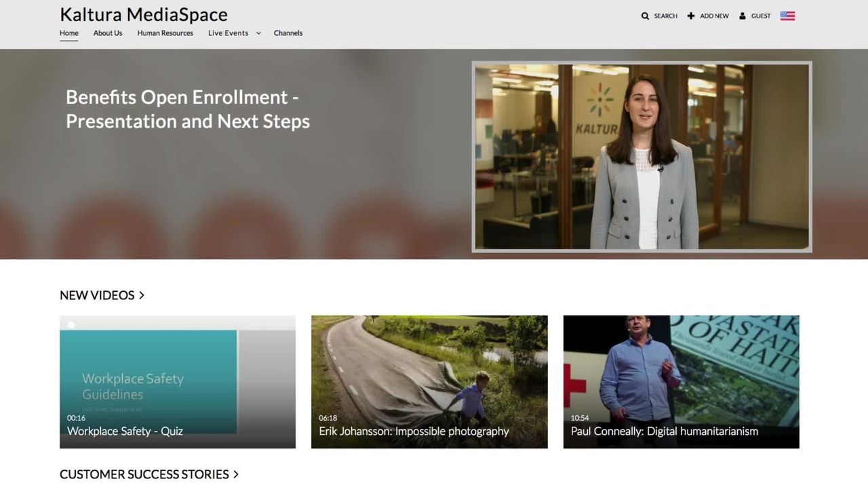Viewport: 868px width, 492px height.
Task: Play the featured Benefits Enrollment video
Action: [x=642, y=157]
